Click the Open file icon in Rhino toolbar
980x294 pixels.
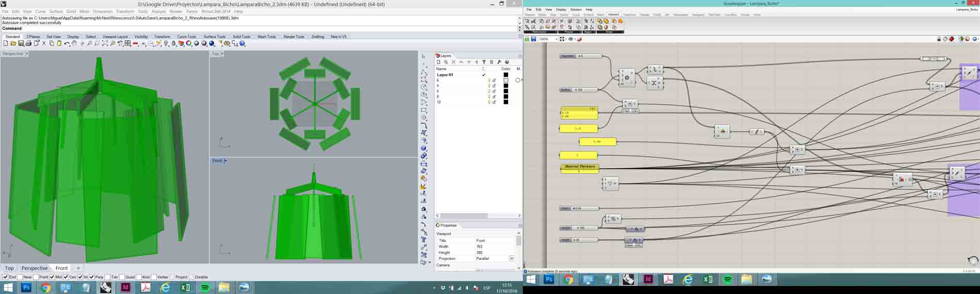point(13,44)
